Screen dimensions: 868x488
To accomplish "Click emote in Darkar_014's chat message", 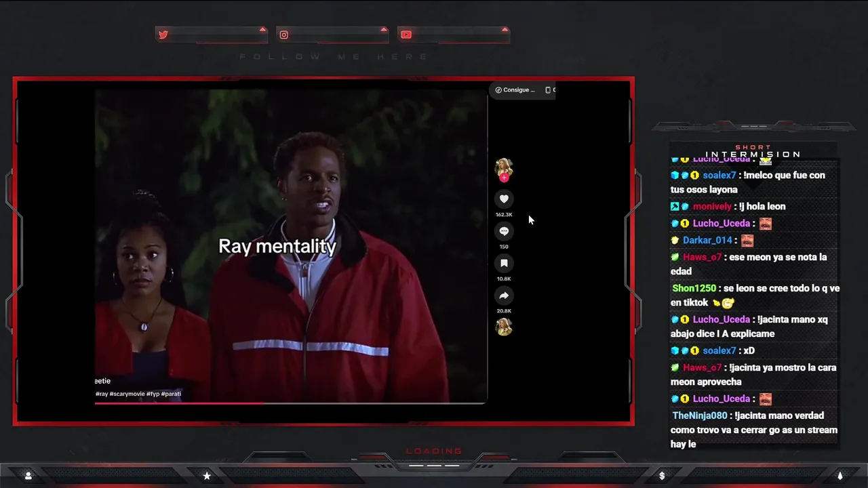I will pyautogui.click(x=747, y=240).
